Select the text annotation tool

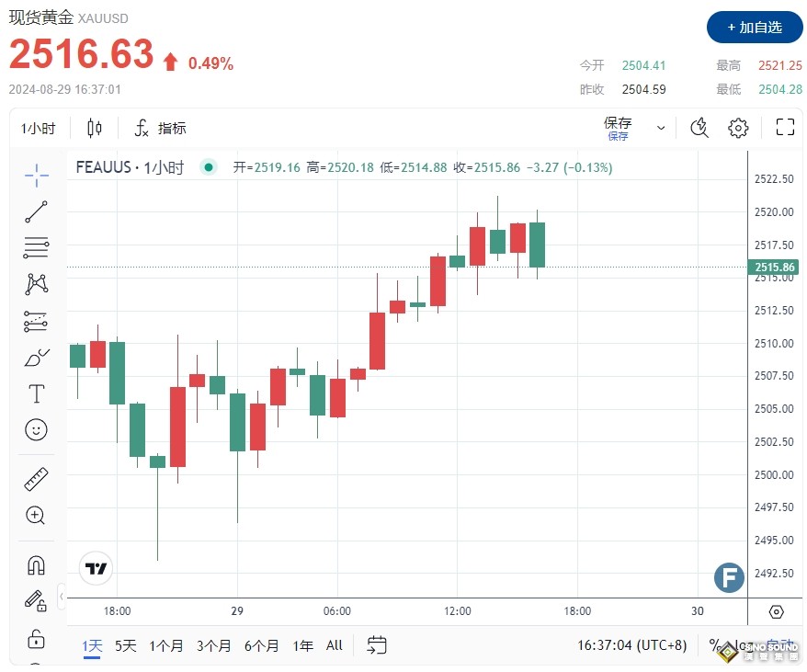coord(37,393)
